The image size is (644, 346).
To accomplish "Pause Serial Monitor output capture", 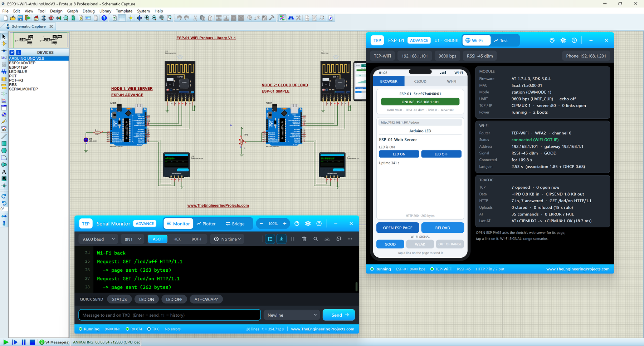I will tap(293, 239).
